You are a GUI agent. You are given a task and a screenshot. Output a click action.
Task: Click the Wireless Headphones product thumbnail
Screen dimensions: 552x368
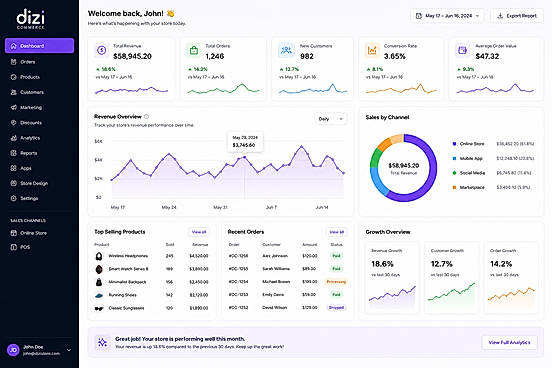(99, 256)
